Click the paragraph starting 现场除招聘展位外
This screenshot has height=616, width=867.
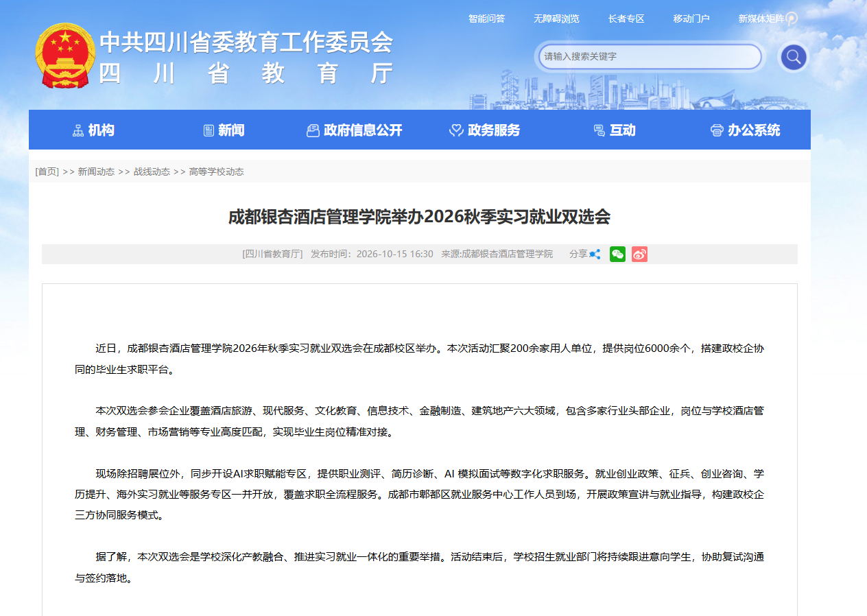pos(419,494)
